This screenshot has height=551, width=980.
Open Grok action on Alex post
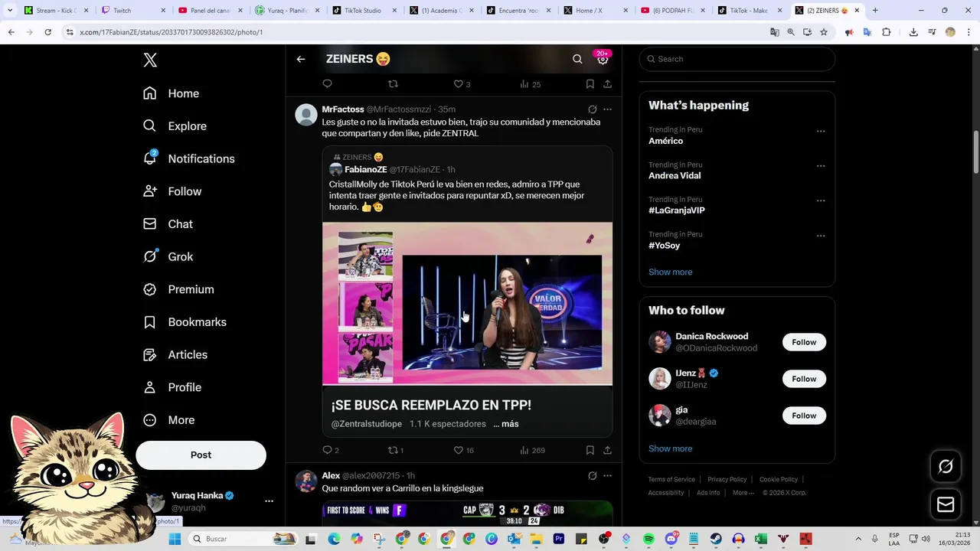coord(592,476)
